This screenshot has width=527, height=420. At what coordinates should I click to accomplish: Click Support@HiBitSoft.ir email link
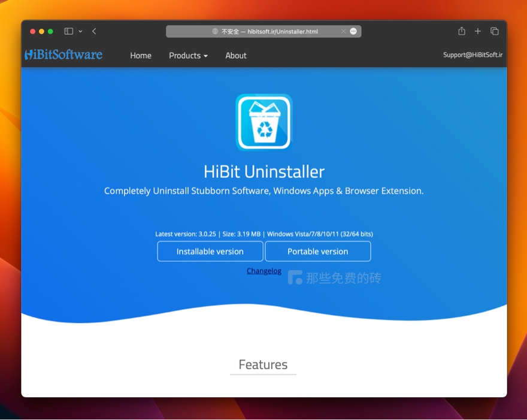[473, 55]
